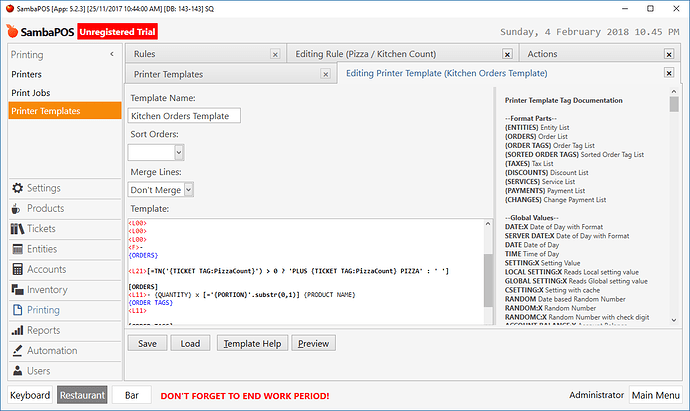Click the Users person icon
Viewport: 690px width, 411px height.
tap(18, 371)
